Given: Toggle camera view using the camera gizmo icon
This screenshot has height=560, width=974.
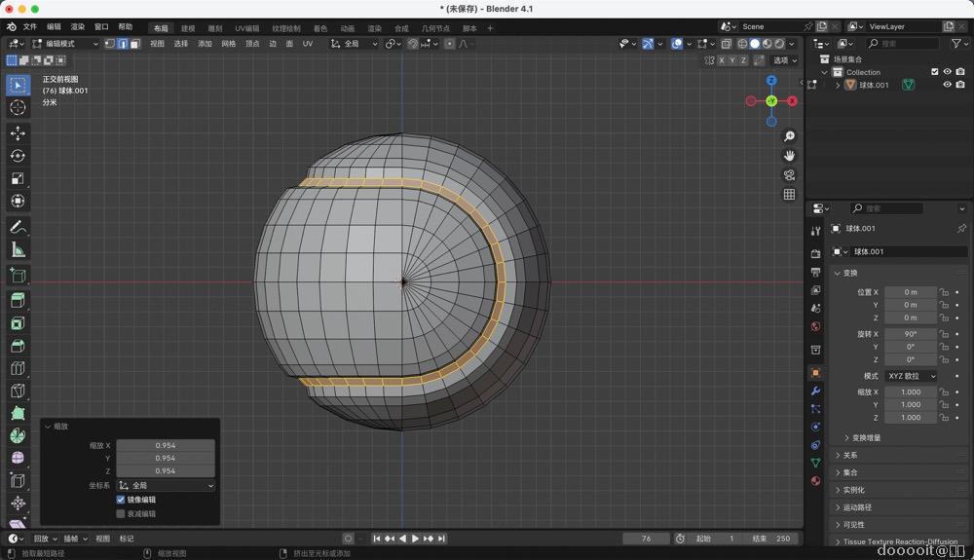Looking at the screenshot, I should point(789,175).
